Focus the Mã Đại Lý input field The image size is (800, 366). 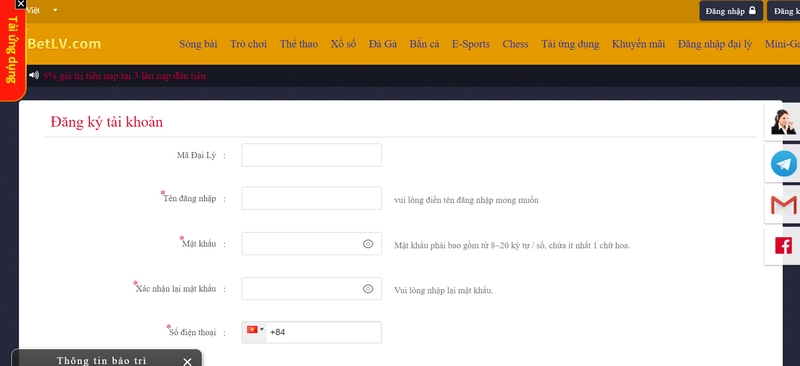coord(311,155)
